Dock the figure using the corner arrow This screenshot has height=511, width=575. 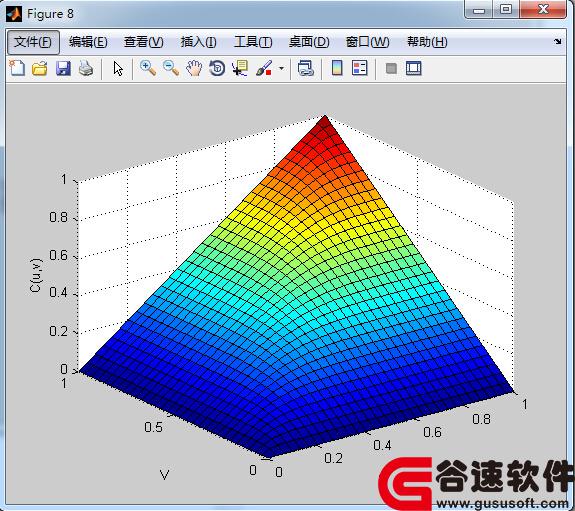[558, 41]
